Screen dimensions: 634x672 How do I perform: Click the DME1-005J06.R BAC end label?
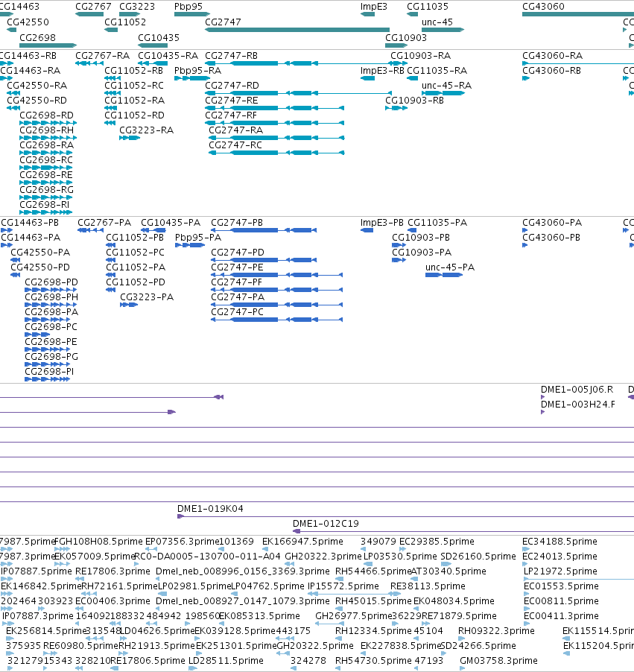tap(577, 390)
